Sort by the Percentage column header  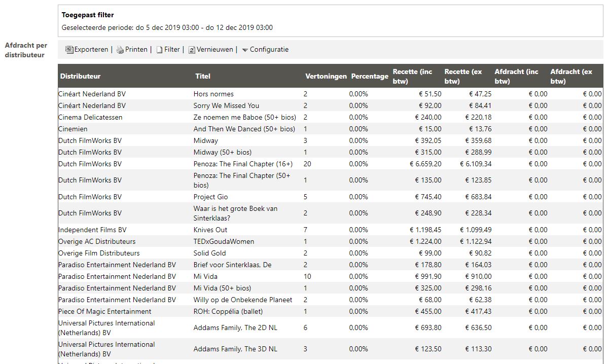pos(370,76)
